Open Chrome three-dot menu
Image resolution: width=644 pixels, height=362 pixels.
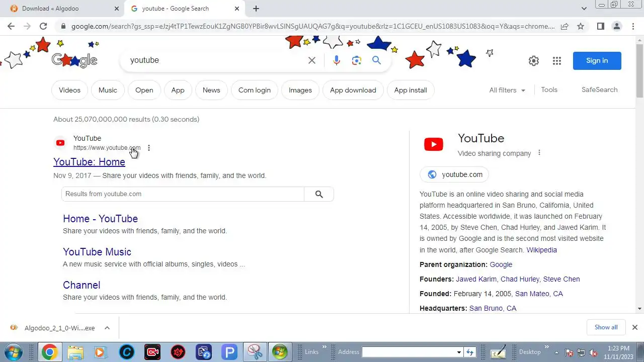tap(633, 26)
